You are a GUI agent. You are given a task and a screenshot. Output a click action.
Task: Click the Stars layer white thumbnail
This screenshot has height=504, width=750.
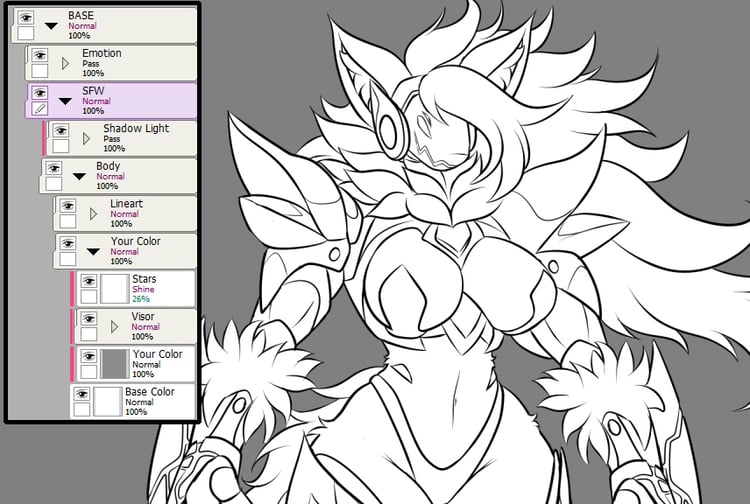click(x=115, y=289)
